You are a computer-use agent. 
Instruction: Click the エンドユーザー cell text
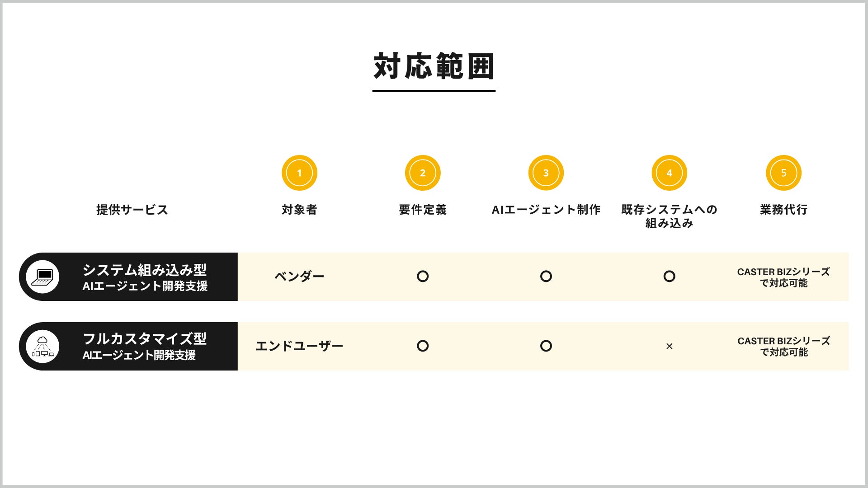[x=299, y=346]
